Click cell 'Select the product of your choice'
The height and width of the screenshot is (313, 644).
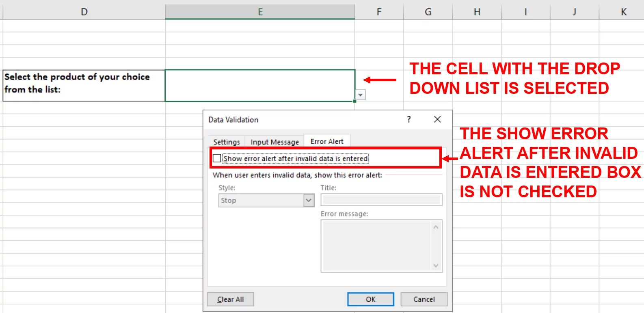coord(84,85)
